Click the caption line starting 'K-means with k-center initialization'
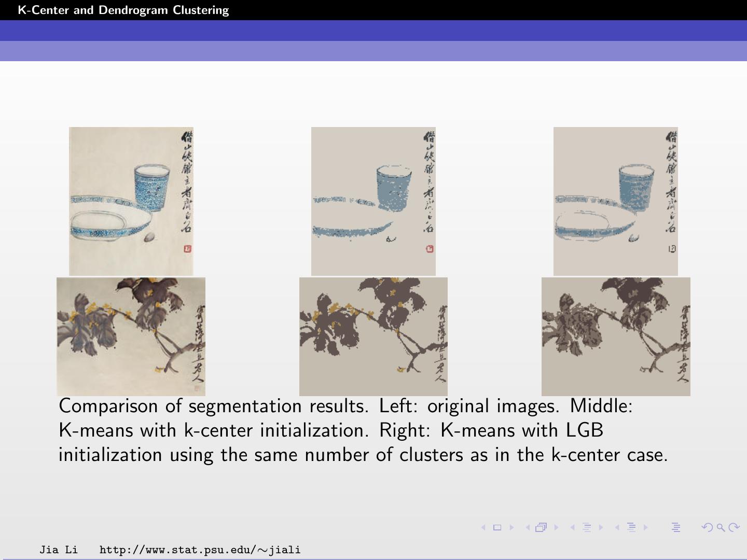 (331, 430)
